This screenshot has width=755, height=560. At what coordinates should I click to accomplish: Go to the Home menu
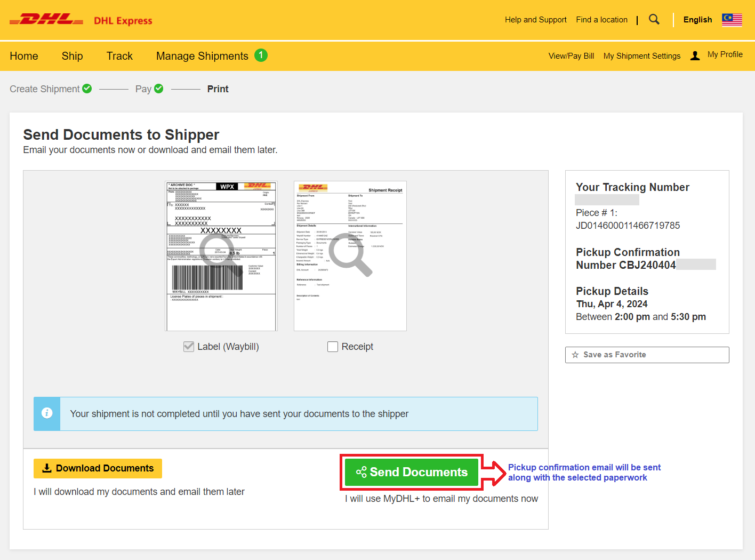click(24, 56)
